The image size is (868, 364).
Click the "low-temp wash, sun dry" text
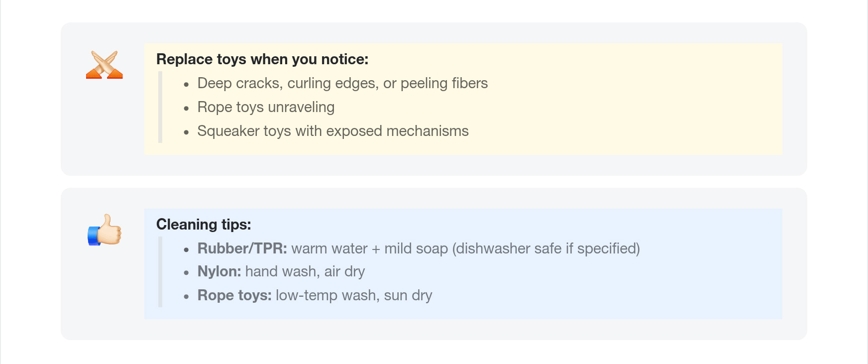[x=353, y=295]
